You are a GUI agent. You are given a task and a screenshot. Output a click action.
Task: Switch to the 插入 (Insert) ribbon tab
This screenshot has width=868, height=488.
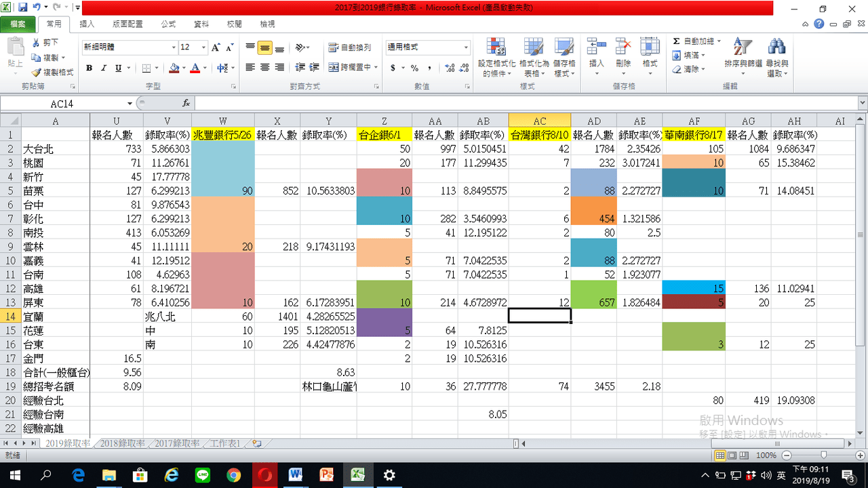tap(87, 24)
